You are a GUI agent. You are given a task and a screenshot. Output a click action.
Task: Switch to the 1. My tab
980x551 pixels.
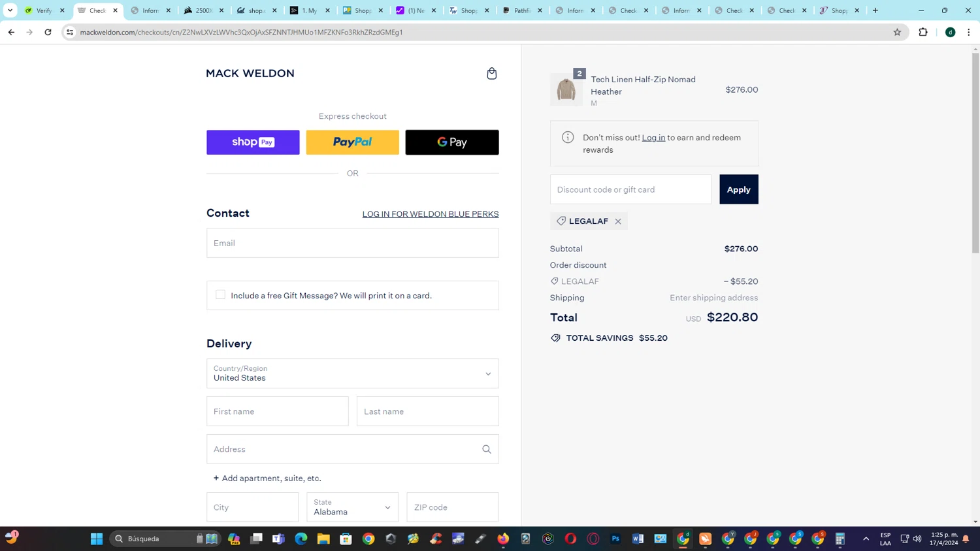(x=310, y=10)
